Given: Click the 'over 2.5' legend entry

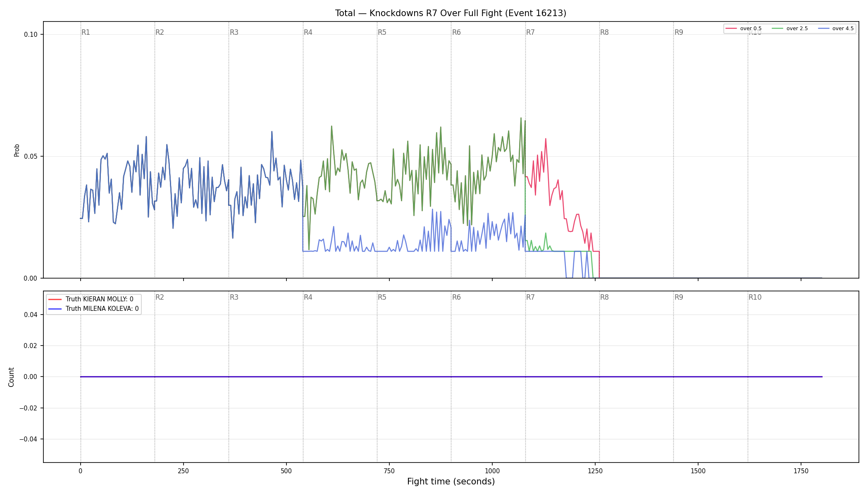Looking at the screenshot, I should 790,29.
